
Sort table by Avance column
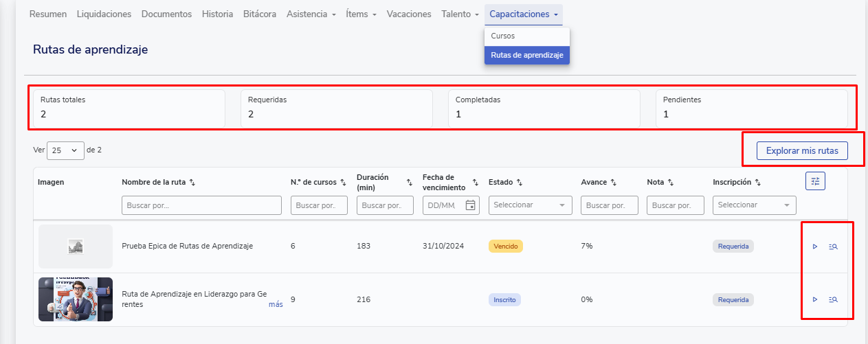pyautogui.click(x=613, y=183)
